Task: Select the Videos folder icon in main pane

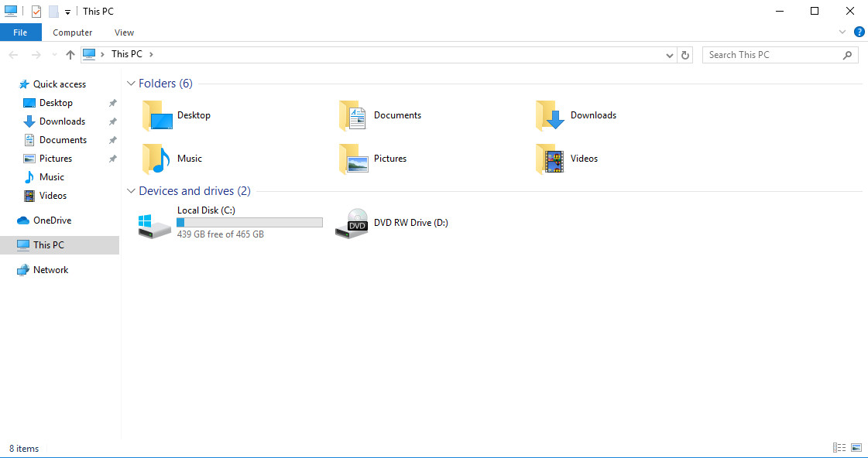Action: pyautogui.click(x=550, y=159)
